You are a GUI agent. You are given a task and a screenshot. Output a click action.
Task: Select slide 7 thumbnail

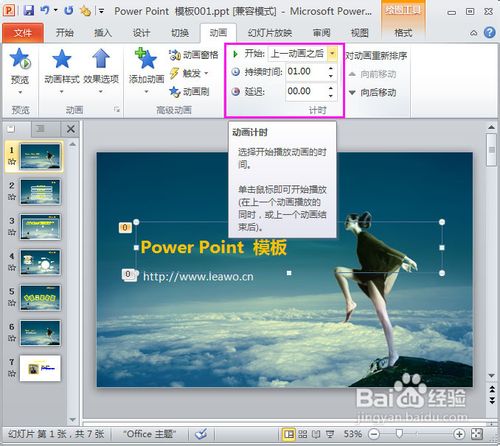point(40,368)
